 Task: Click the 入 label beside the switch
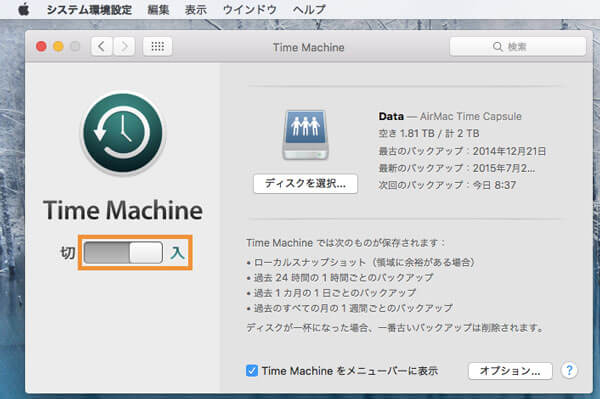tap(177, 253)
